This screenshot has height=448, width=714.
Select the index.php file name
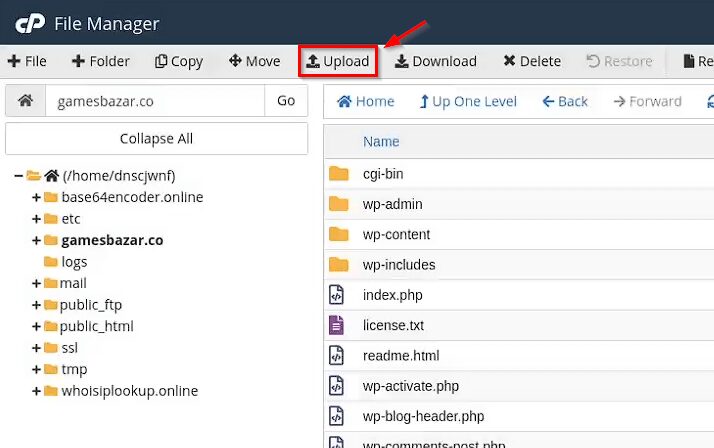pyautogui.click(x=393, y=295)
